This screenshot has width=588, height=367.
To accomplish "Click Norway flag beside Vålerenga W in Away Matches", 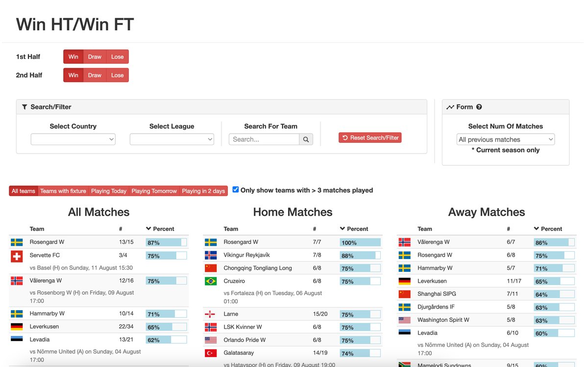I will tap(405, 242).
